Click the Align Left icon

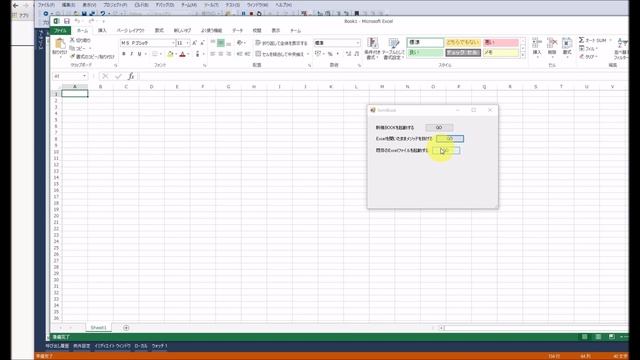pyautogui.click(x=213, y=54)
